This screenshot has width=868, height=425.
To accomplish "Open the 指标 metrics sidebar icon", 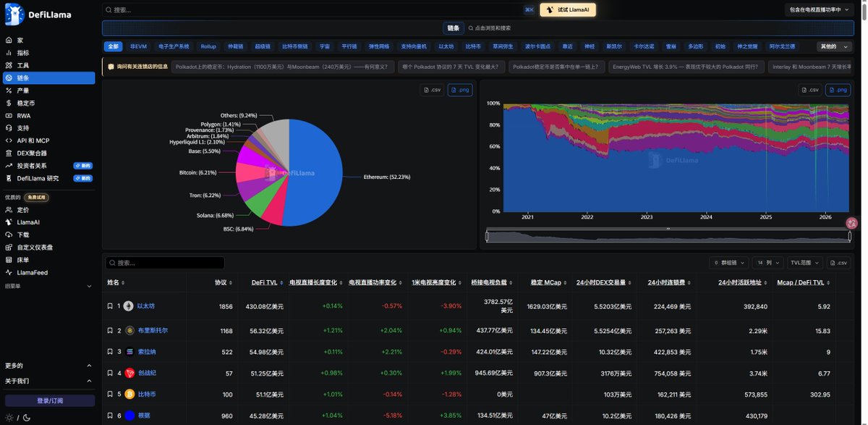I will coord(9,53).
